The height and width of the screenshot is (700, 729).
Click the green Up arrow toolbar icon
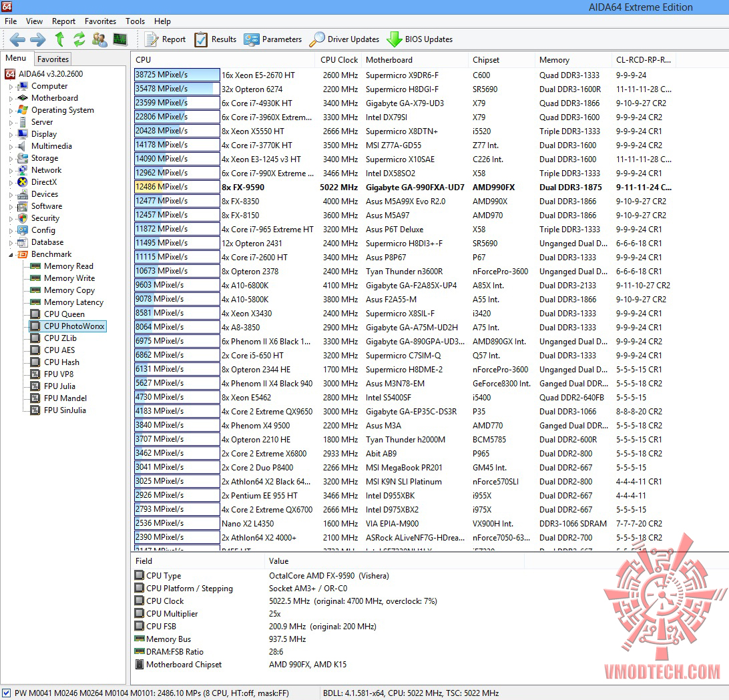(59, 39)
